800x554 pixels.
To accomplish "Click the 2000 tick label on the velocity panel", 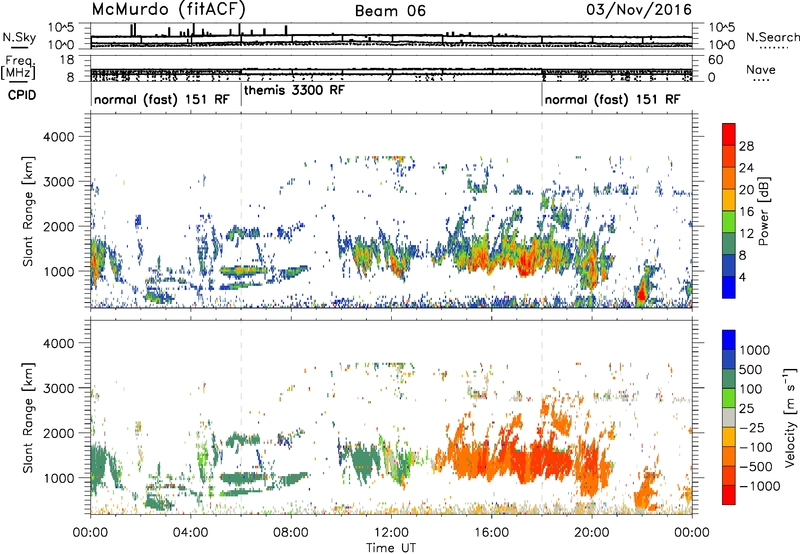I will pos(58,433).
